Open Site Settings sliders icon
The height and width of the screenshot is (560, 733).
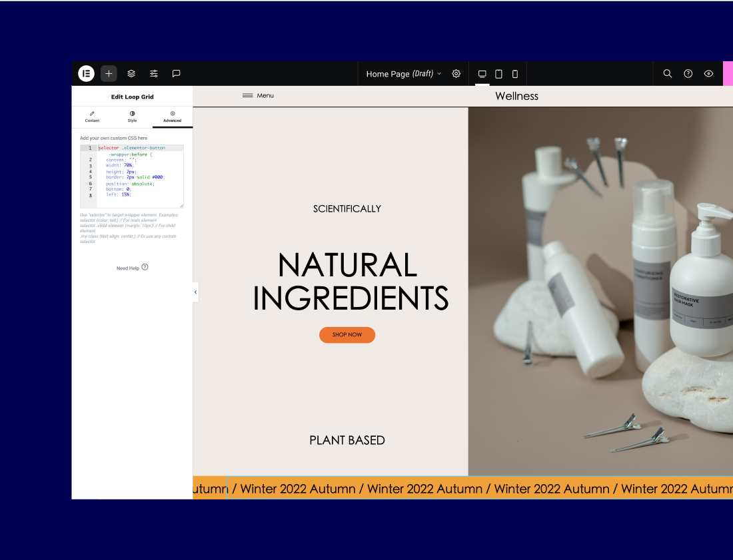tap(154, 73)
